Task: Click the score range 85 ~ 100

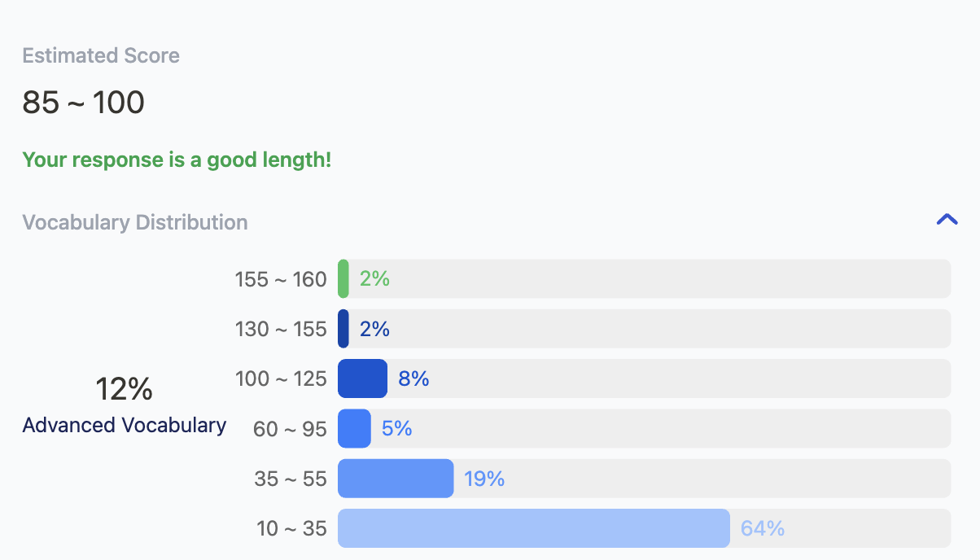Action: pyautogui.click(x=83, y=102)
